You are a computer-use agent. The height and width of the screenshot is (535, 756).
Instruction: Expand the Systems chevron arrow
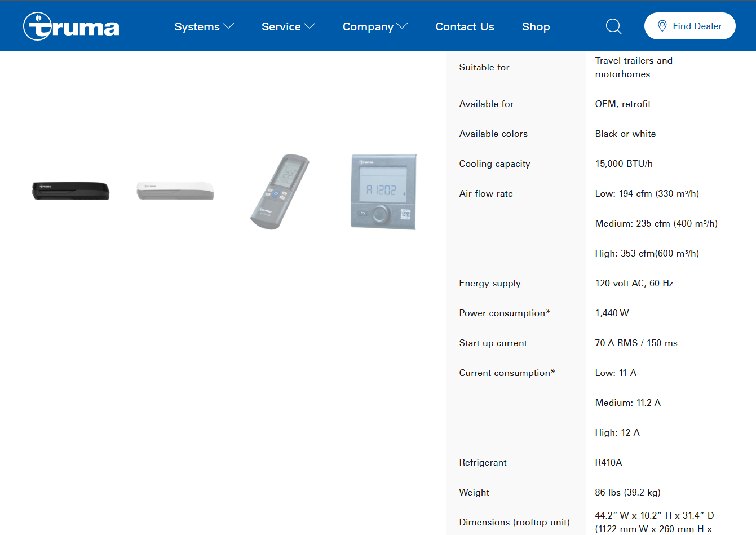(228, 26)
